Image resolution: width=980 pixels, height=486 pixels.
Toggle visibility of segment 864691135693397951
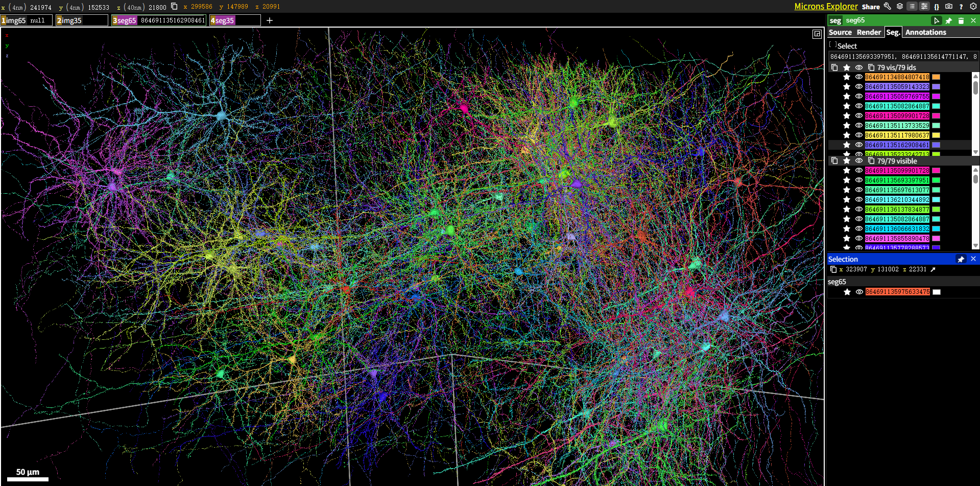click(859, 180)
